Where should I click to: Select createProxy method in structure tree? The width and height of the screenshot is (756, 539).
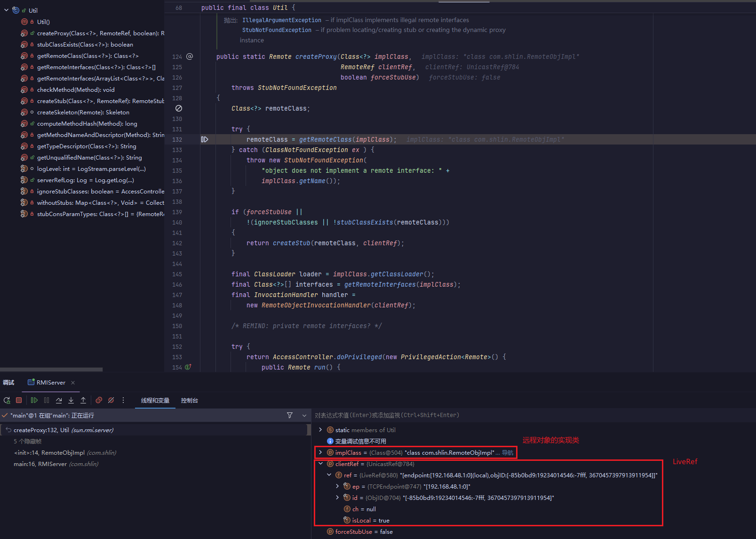click(x=100, y=33)
